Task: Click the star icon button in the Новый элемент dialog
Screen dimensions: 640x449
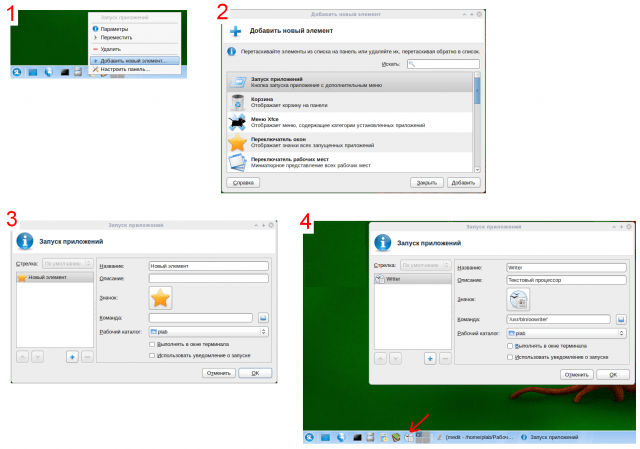Action: 160,297
